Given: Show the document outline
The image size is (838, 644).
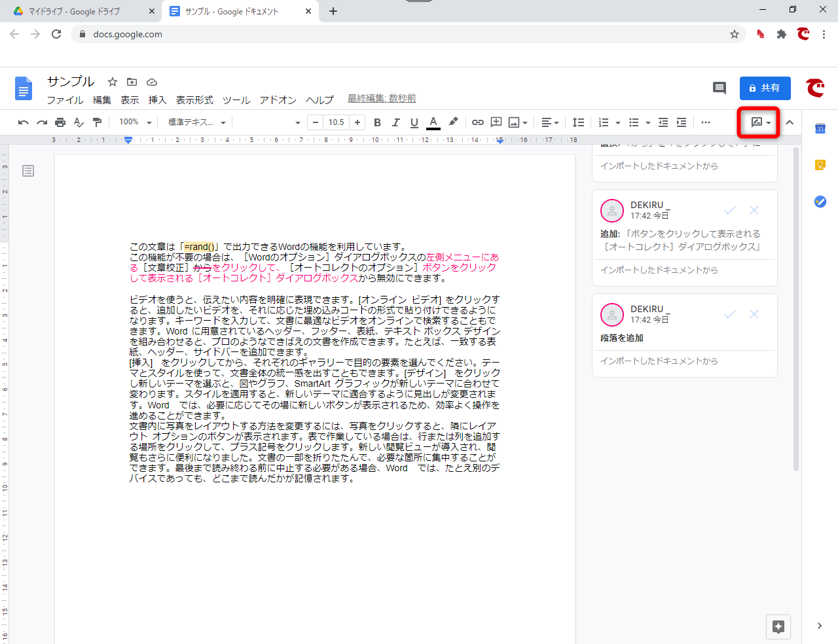Looking at the screenshot, I should [28, 171].
